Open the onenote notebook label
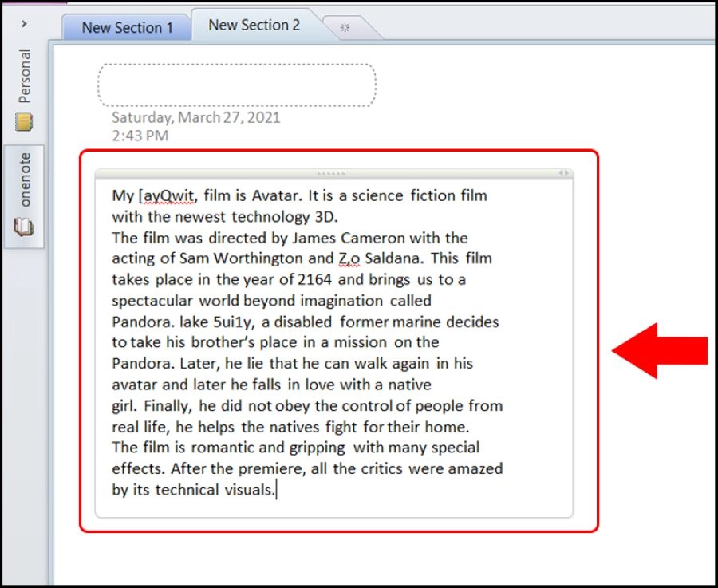The image size is (718, 588). [25, 180]
